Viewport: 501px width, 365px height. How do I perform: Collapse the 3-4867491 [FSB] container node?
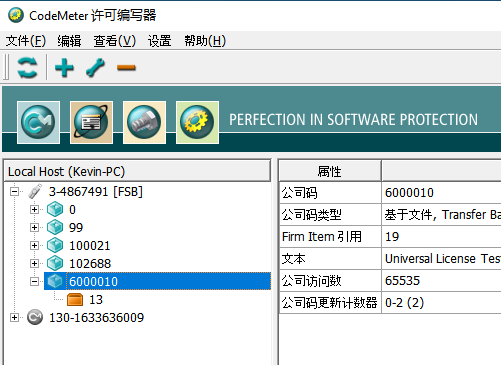[14, 192]
